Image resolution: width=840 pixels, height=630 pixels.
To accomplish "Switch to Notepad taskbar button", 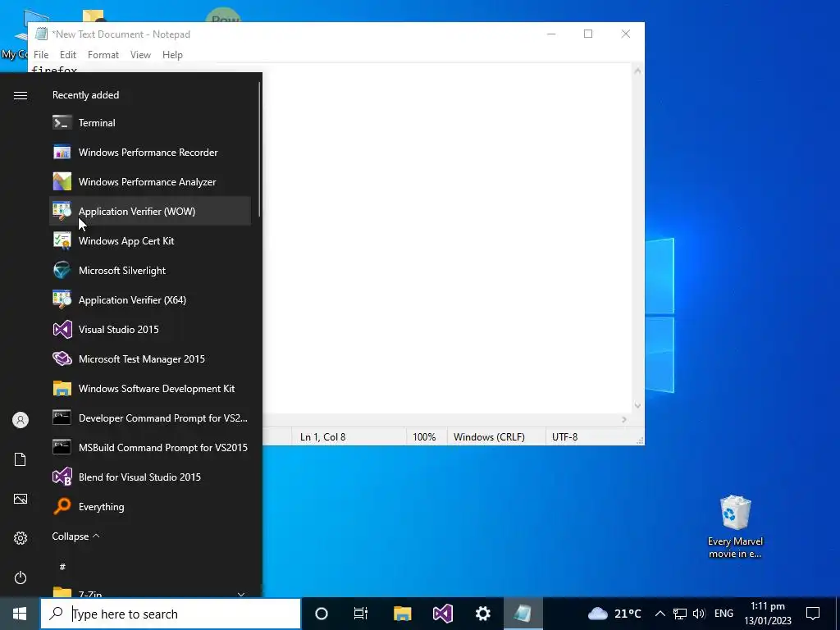I will [523, 614].
